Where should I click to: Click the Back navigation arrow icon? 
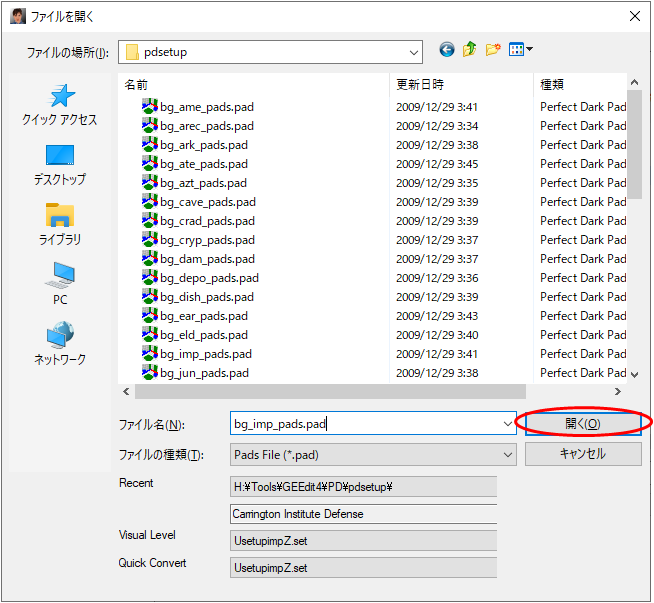(446, 50)
